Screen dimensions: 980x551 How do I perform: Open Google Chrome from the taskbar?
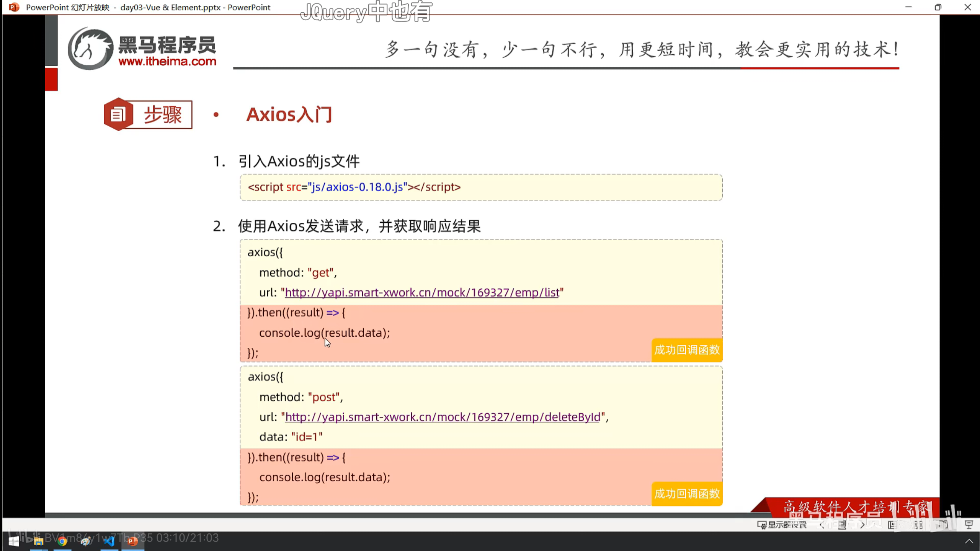pyautogui.click(x=62, y=541)
